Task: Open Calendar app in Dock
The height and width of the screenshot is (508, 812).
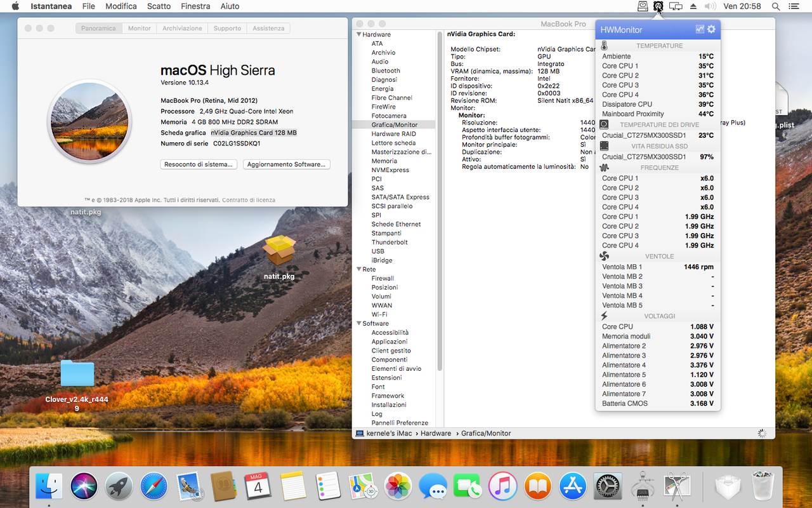Action: tap(258, 486)
